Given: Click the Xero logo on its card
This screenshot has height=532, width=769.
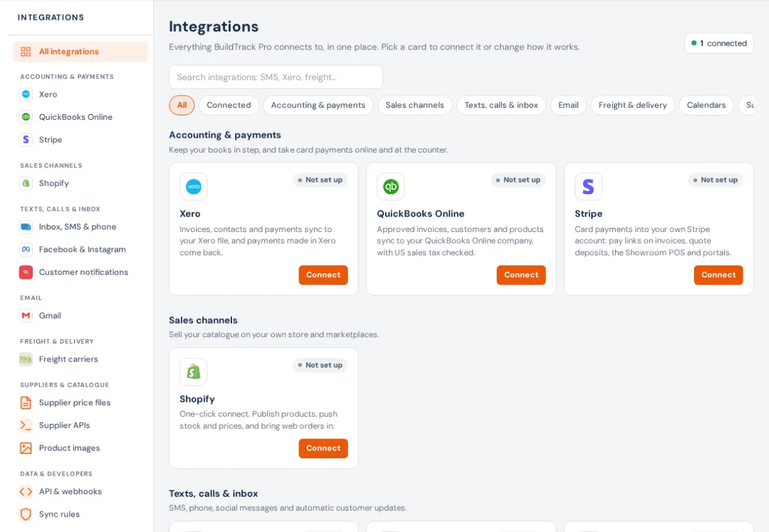Looking at the screenshot, I should (194, 187).
